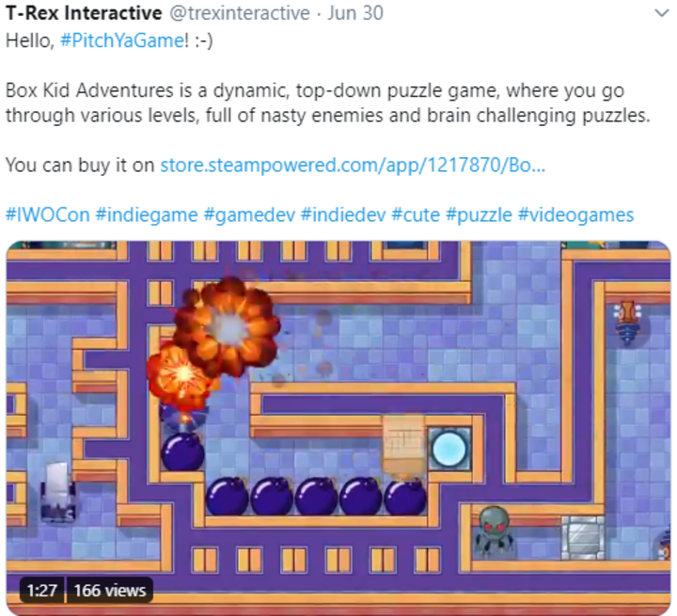
Task: Open the #indiegame hashtag
Action: [x=147, y=214]
